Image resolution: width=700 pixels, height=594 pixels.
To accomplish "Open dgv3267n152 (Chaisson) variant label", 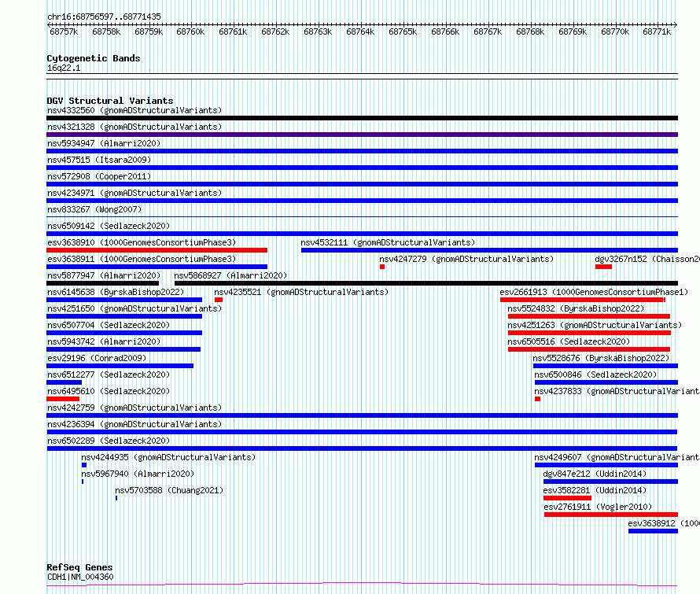I will [x=647, y=259].
